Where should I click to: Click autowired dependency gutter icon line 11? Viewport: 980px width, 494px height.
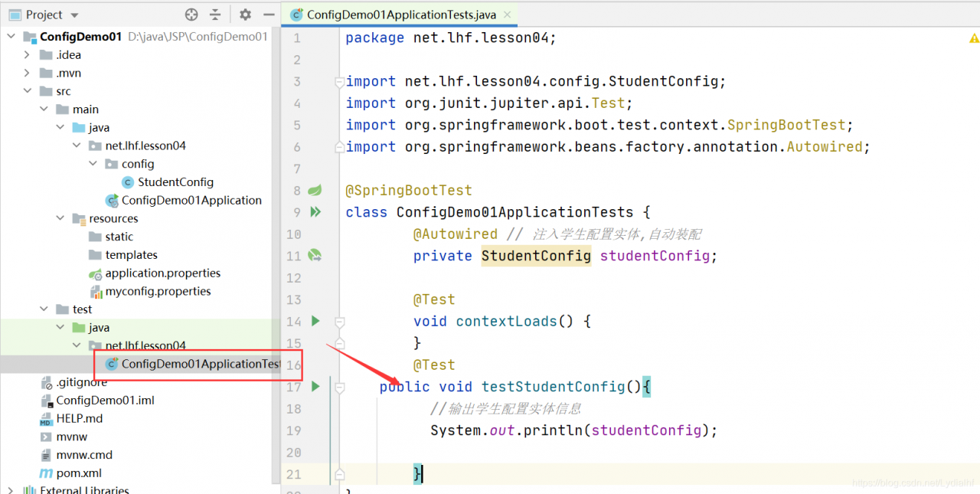tap(315, 256)
